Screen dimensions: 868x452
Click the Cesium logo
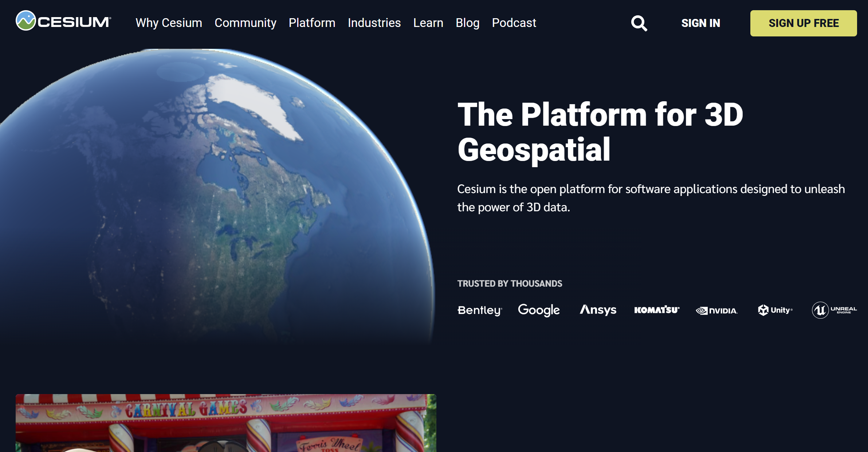pos(62,22)
